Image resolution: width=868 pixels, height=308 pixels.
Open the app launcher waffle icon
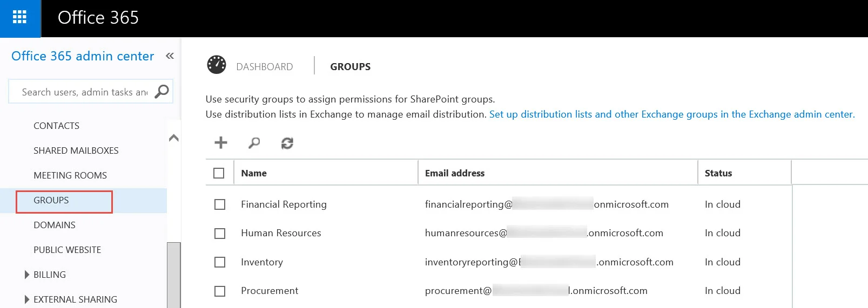[x=20, y=18]
